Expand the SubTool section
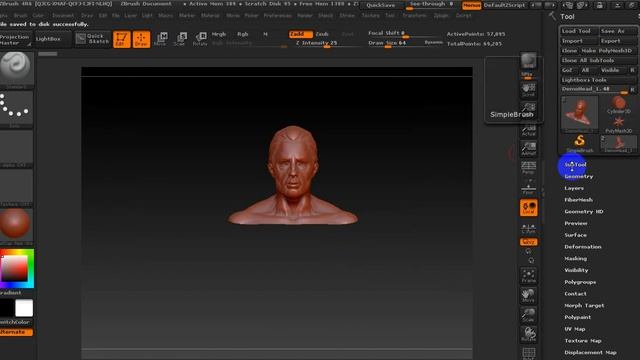 (576, 164)
